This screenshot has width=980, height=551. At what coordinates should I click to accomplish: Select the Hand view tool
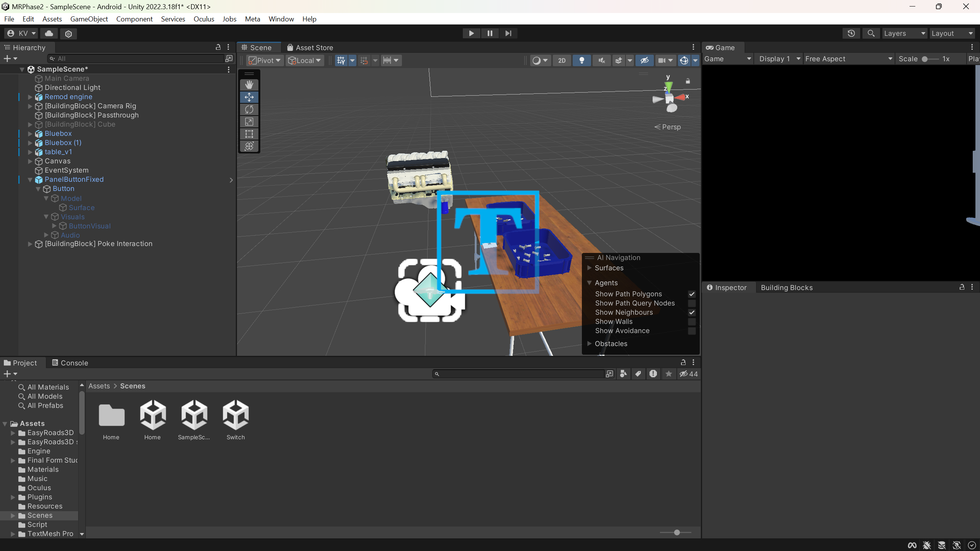(x=249, y=85)
